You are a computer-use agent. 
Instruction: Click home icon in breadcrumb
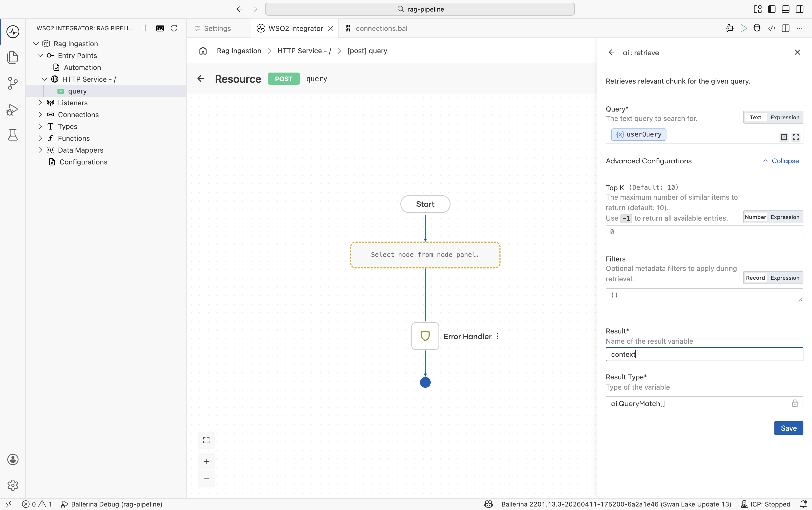click(203, 51)
